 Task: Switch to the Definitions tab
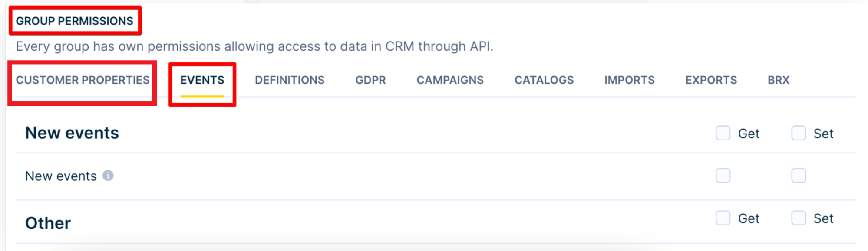click(290, 80)
